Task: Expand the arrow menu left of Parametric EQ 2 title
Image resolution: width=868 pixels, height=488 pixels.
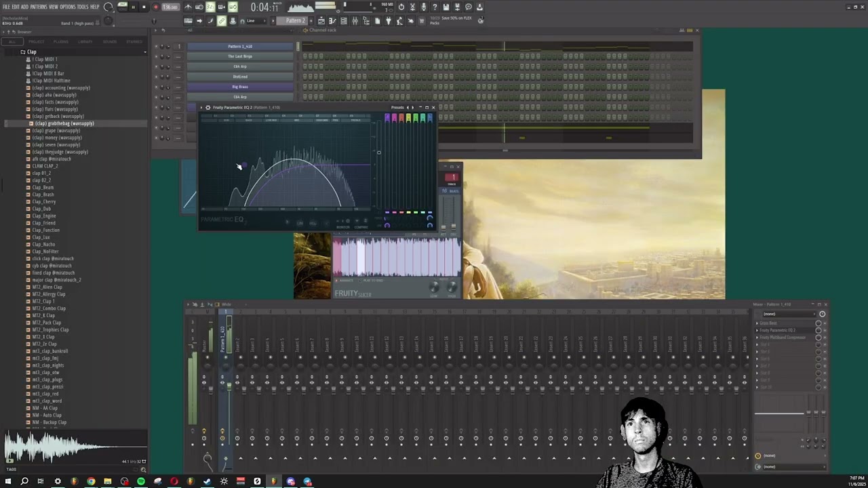Action: [x=202, y=107]
